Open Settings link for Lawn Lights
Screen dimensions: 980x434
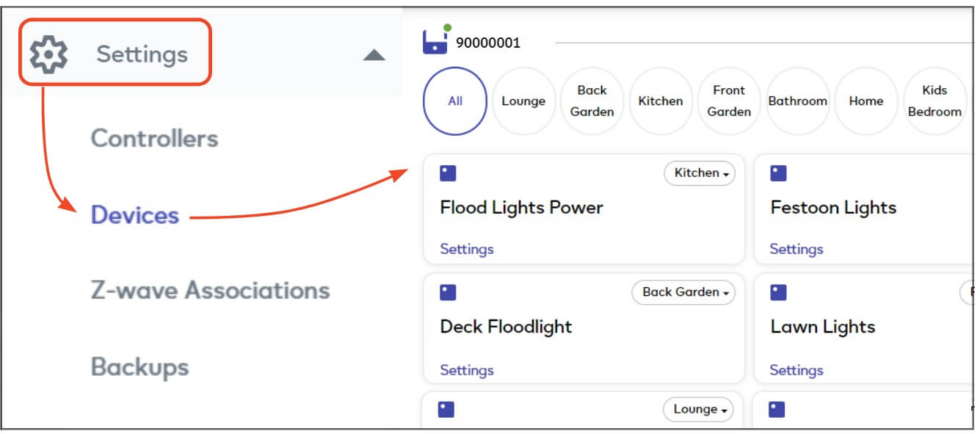796,370
